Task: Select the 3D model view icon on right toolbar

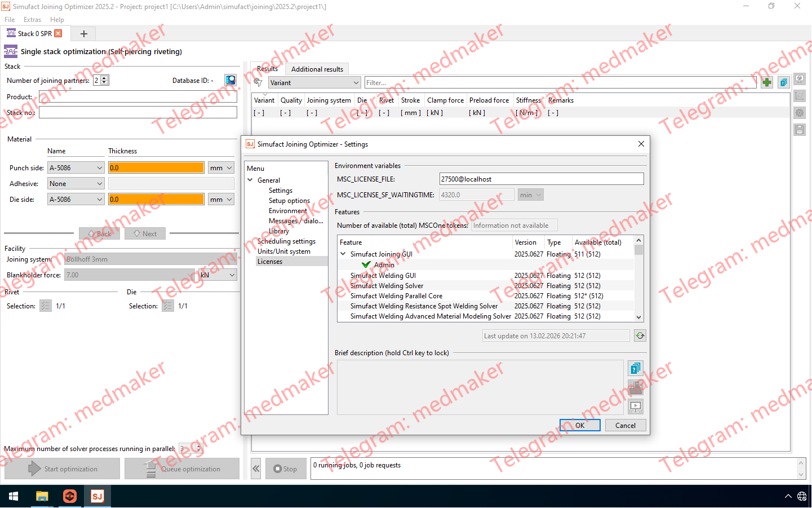Action: point(800,79)
